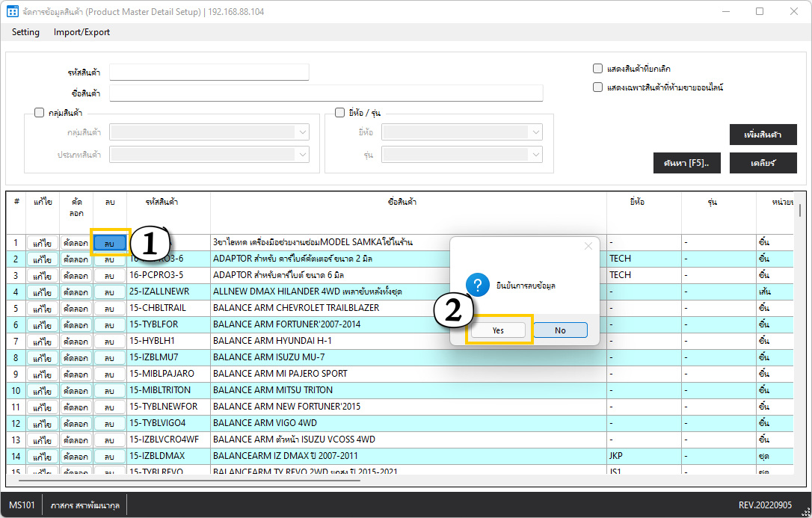
Task: Open the Setting menu
Action: (x=25, y=32)
